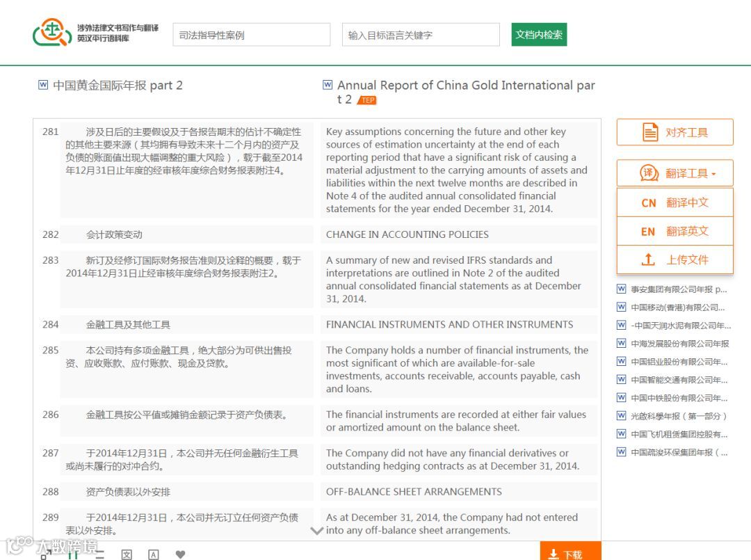The width and height of the screenshot is (751, 560).
Task: Click OFF-BALANCE SHEET ARRANGEMENTS text
Action: [414, 492]
